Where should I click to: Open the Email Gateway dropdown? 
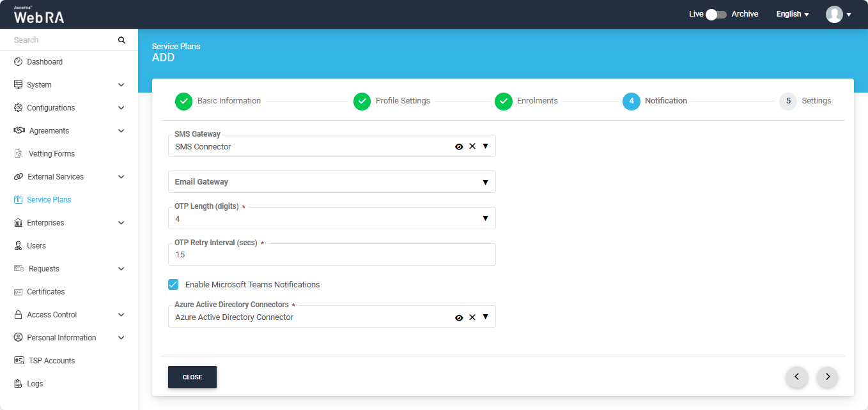tap(332, 182)
